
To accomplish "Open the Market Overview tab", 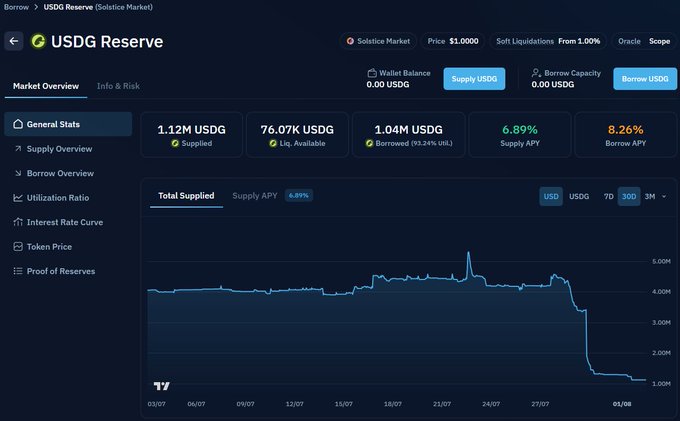I will [x=46, y=86].
